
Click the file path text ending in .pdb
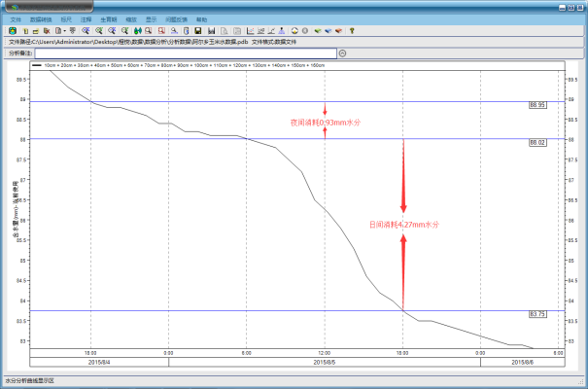pos(128,42)
